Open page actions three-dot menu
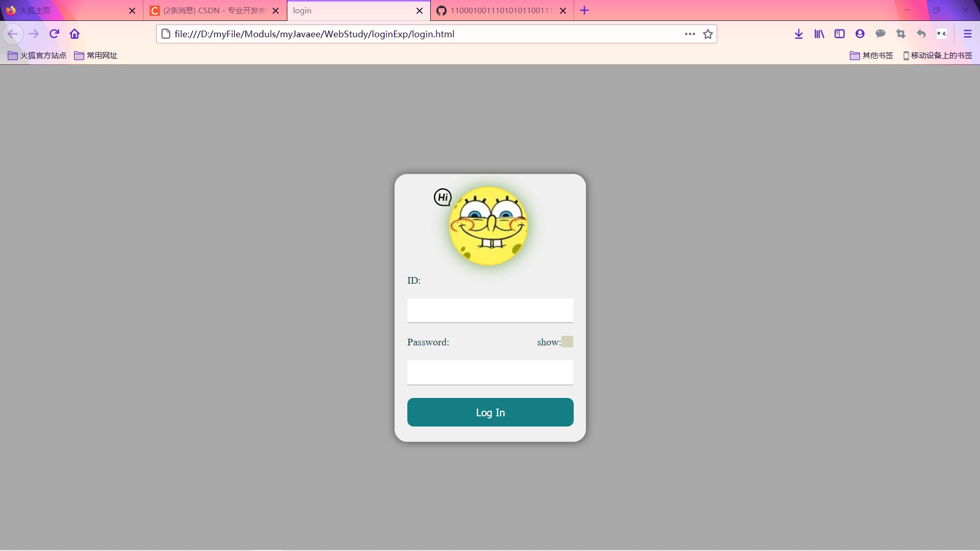 point(690,34)
